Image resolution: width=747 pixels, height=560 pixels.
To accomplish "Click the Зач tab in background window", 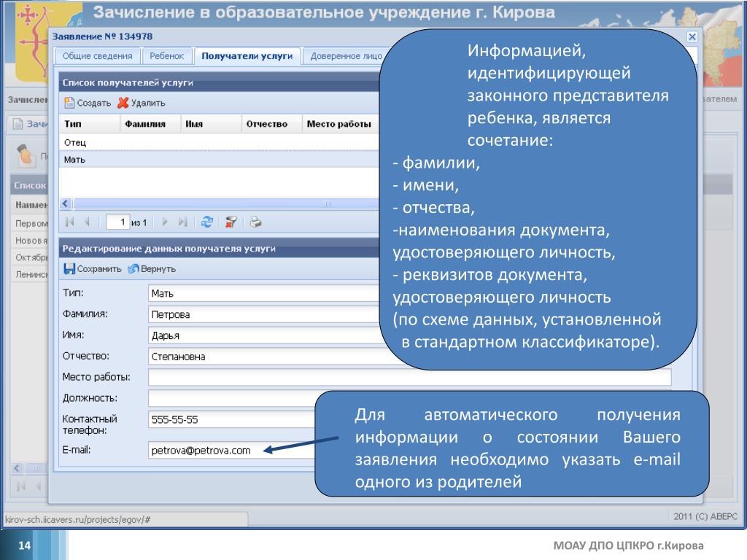I will 28,124.
